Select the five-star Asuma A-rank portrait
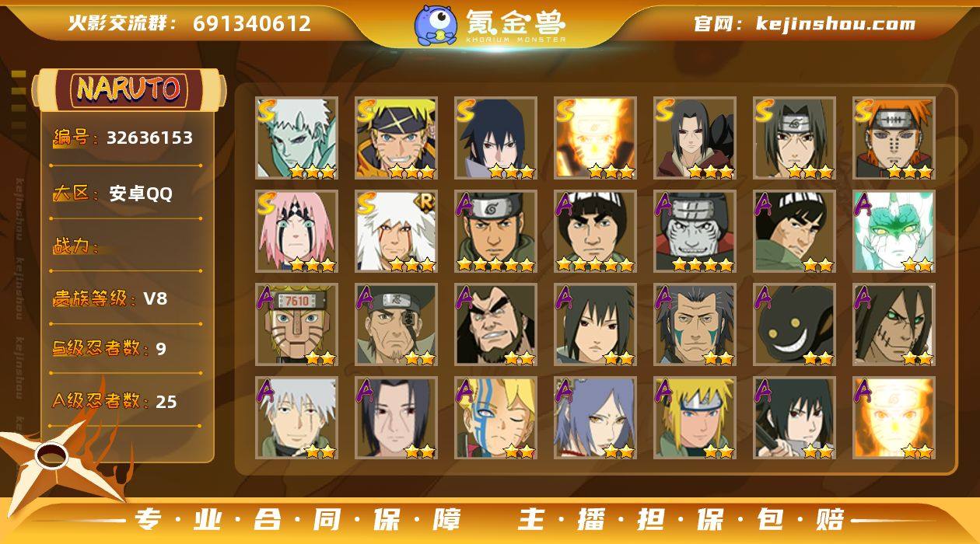The width and height of the screenshot is (980, 544). pos(495,232)
